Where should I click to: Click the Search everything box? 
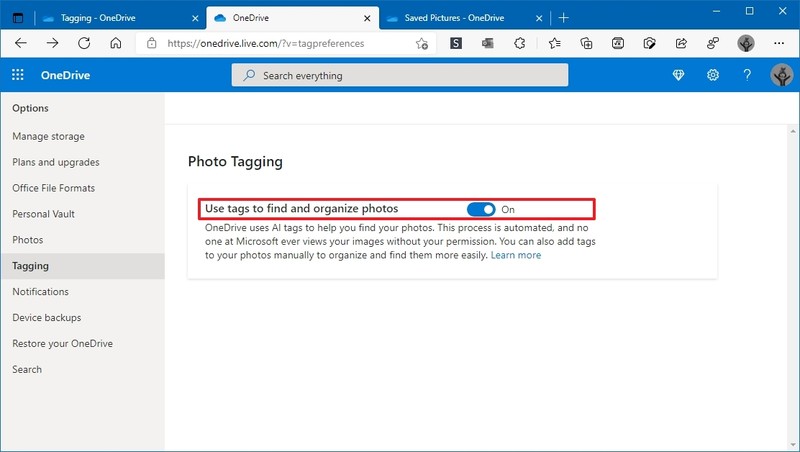click(399, 75)
